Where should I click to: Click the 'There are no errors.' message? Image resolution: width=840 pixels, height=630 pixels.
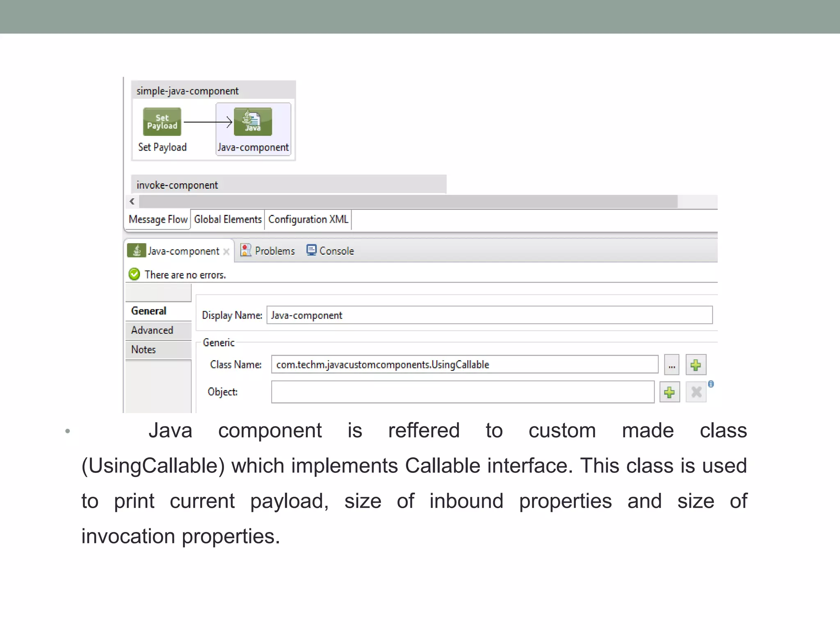click(185, 275)
